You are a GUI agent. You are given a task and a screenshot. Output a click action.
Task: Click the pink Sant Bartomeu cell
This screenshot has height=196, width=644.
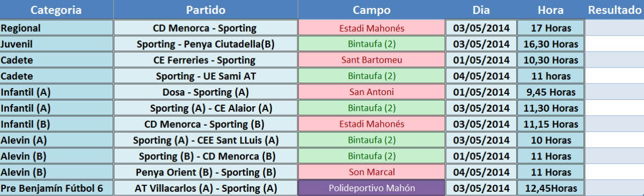pyautogui.click(x=371, y=60)
